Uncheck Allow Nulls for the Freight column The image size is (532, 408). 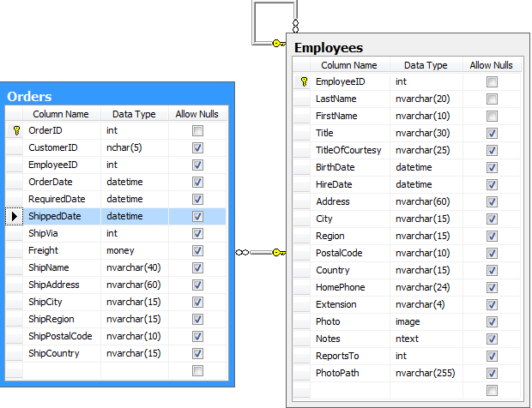[198, 251]
